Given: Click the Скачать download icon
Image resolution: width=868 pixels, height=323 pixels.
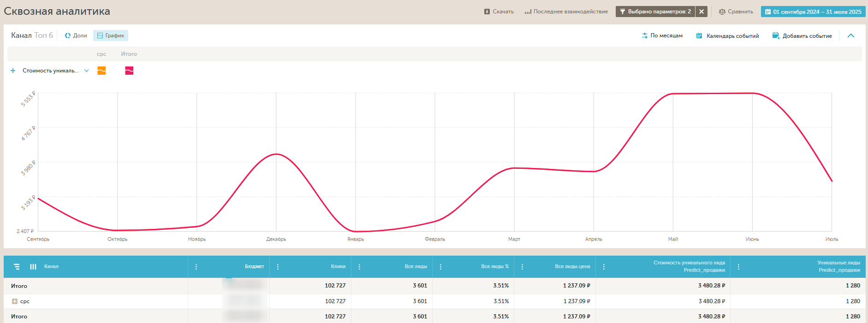Looking at the screenshot, I should (487, 12).
